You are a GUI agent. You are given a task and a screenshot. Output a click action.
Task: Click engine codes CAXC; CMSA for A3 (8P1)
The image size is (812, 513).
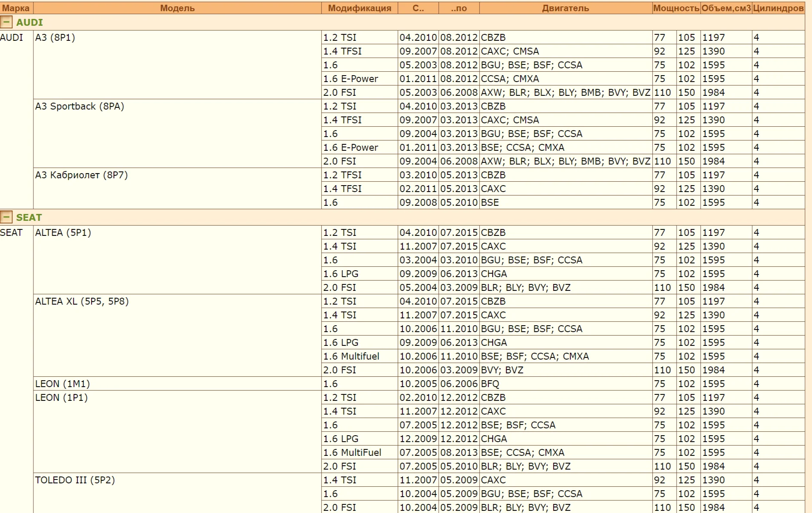[566, 51]
